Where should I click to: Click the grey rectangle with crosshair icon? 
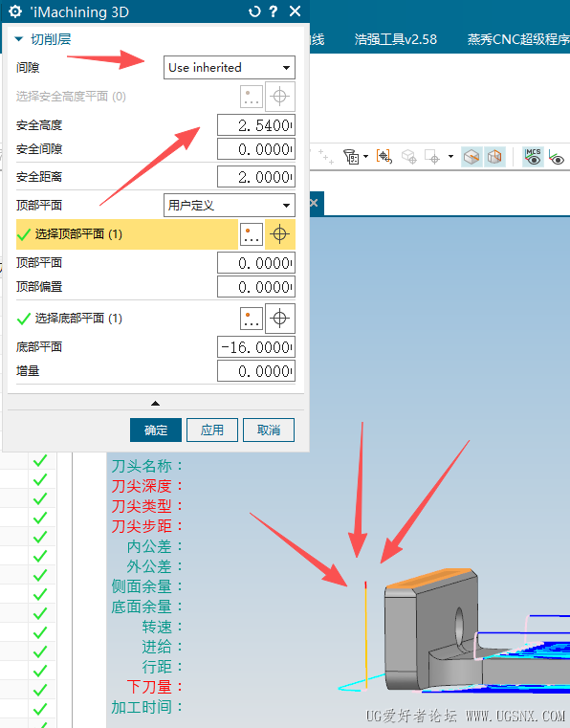tap(432, 157)
